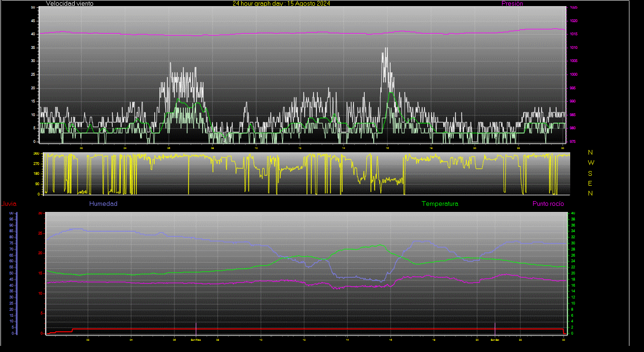
Task: Click the '270' value on wind direction axis
Action: [36, 164]
